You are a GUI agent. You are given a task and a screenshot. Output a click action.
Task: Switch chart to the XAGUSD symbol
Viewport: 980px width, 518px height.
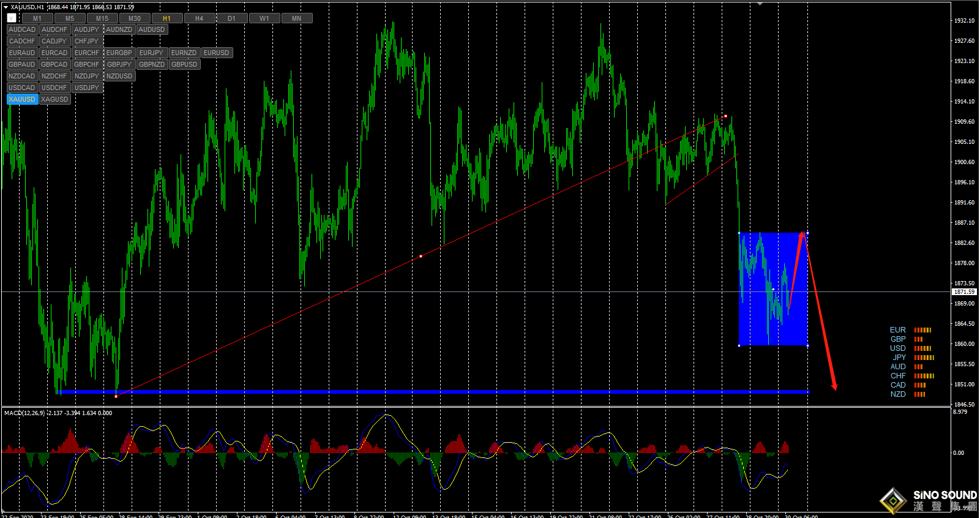[x=54, y=99]
